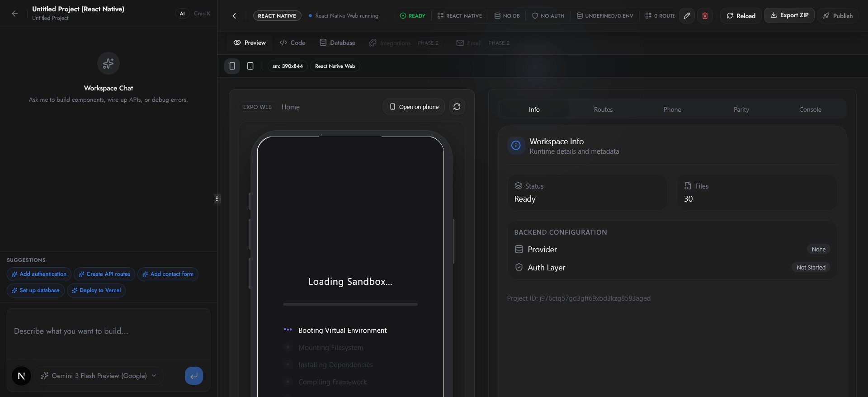Click the None provider badge
Image resolution: width=868 pixels, height=397 pixels.
point(818,249)
